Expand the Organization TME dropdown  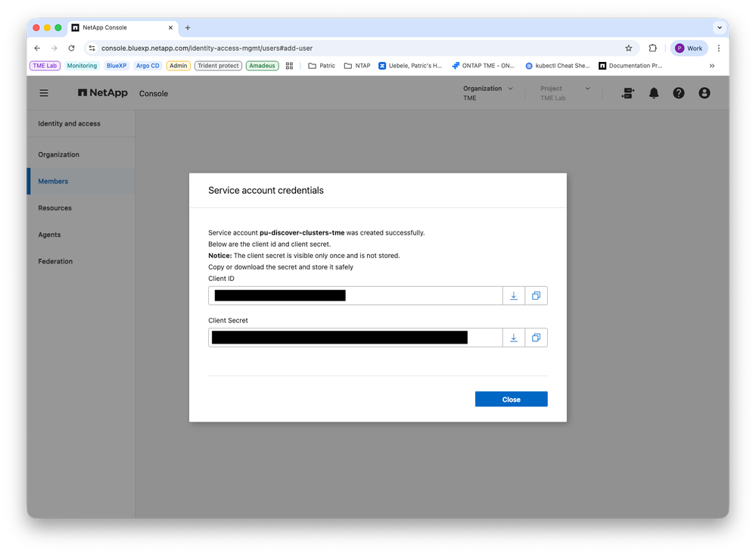click(488, 93)
